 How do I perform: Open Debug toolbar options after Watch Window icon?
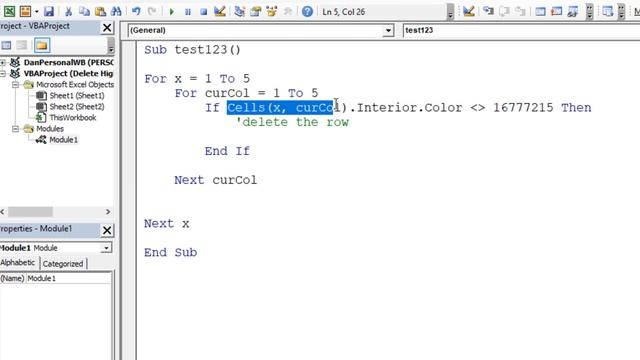pos(589,12)
